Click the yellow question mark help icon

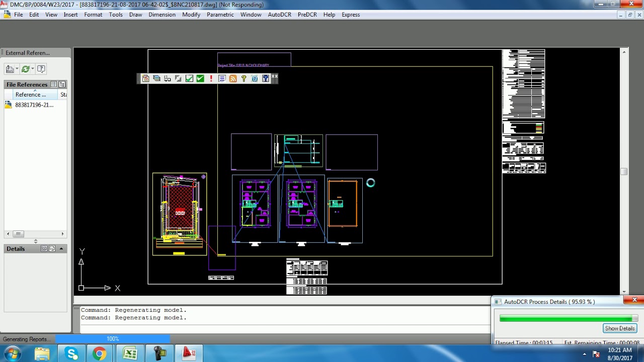(x=244, y=78)
